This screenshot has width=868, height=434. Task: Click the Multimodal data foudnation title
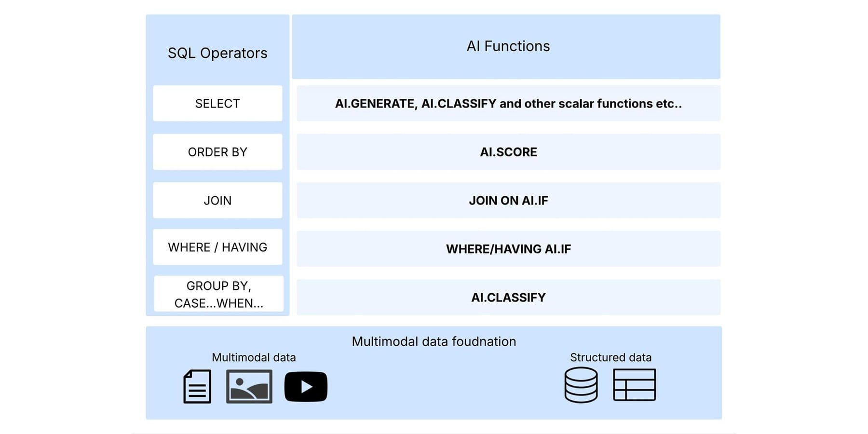[x=434, y=341]
